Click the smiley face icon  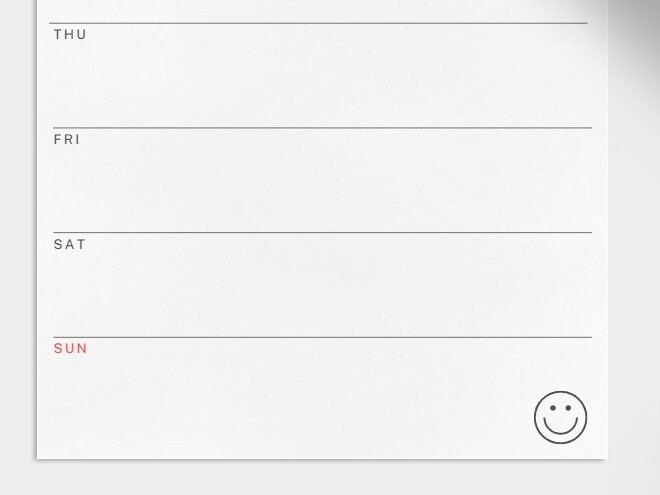(x=560, y=417)
